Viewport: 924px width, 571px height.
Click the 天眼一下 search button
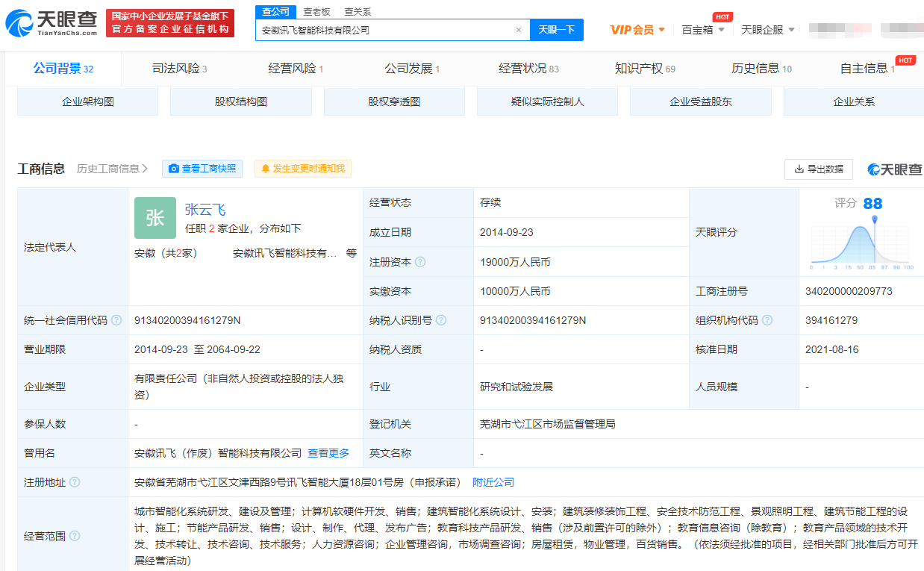coord(557,30)
